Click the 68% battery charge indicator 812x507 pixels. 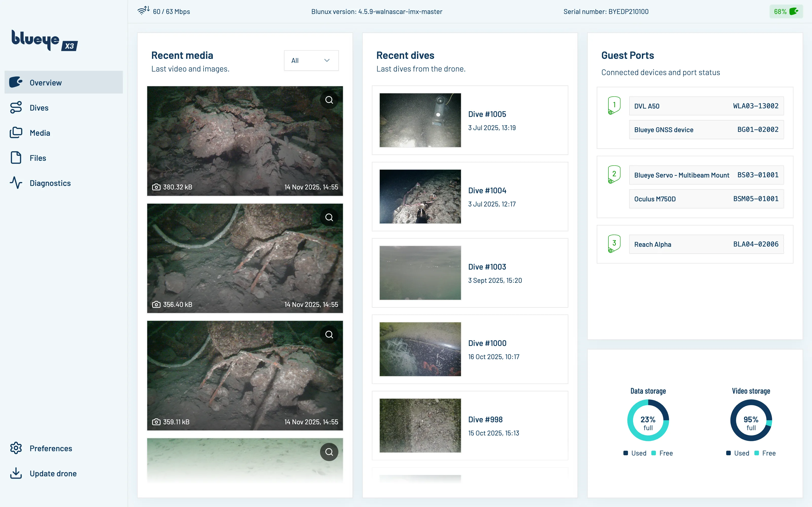tap(786, 11)
